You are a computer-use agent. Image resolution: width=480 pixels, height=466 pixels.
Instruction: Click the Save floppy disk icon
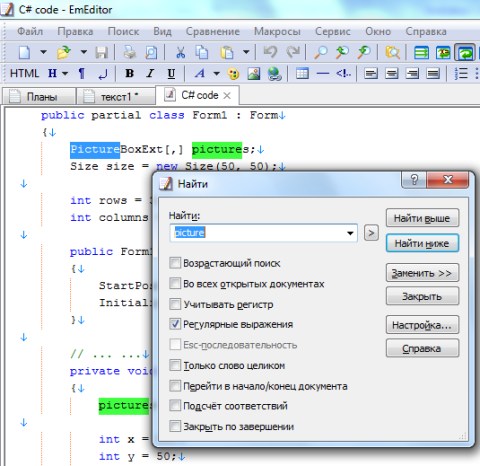101,52
